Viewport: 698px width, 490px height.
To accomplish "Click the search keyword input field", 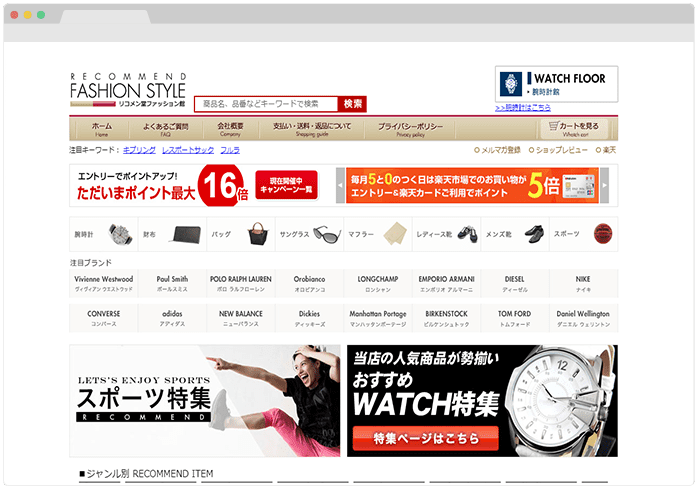I will pyautogui.click(x=266, y=104).
